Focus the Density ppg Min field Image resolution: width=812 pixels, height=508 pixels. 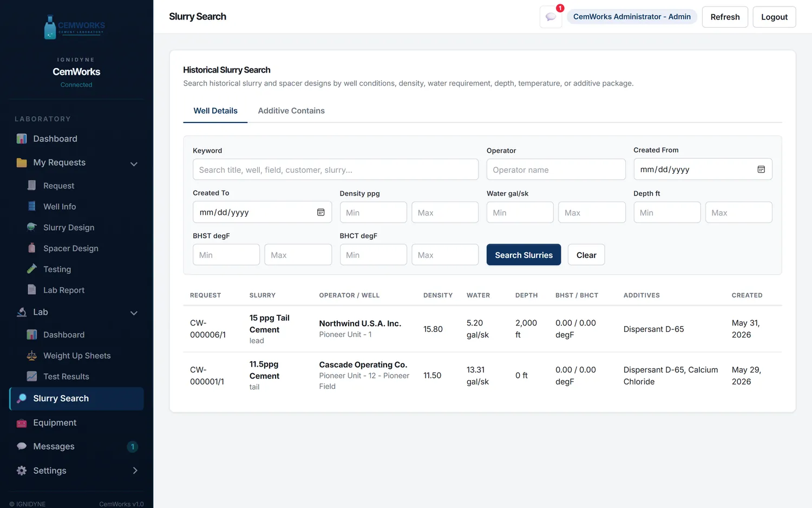click(x=374, y=212)
